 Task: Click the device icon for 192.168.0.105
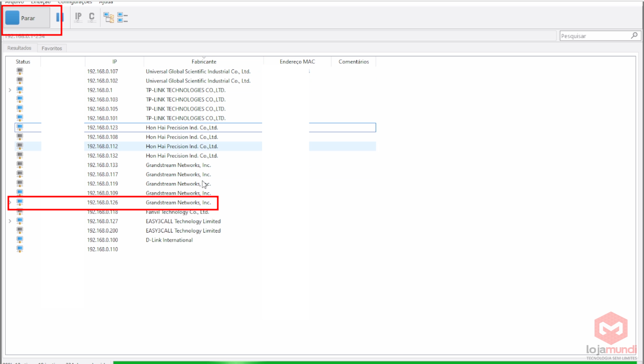coord(20,109)
